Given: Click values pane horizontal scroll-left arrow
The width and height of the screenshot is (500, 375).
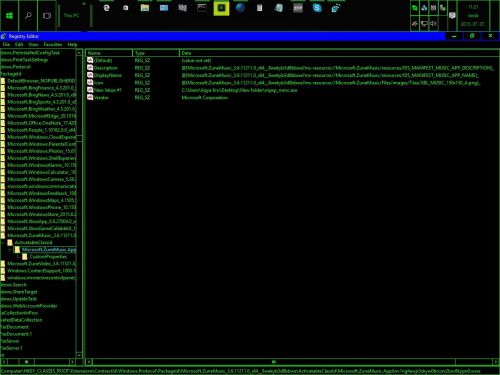Looking at the screenshot, I should (x=89, y=362).
